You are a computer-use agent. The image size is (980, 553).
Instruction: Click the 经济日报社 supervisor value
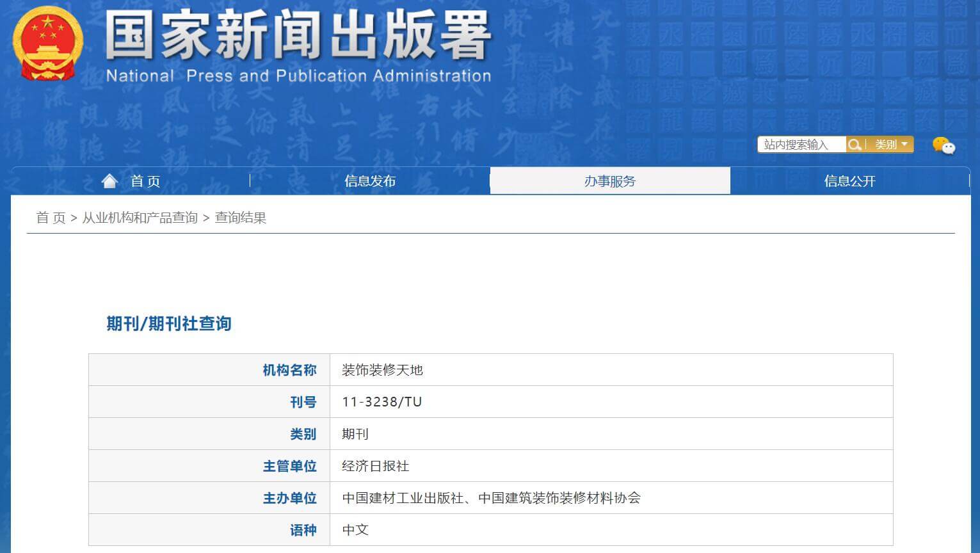pyautogui.click(x=375, y=466)
